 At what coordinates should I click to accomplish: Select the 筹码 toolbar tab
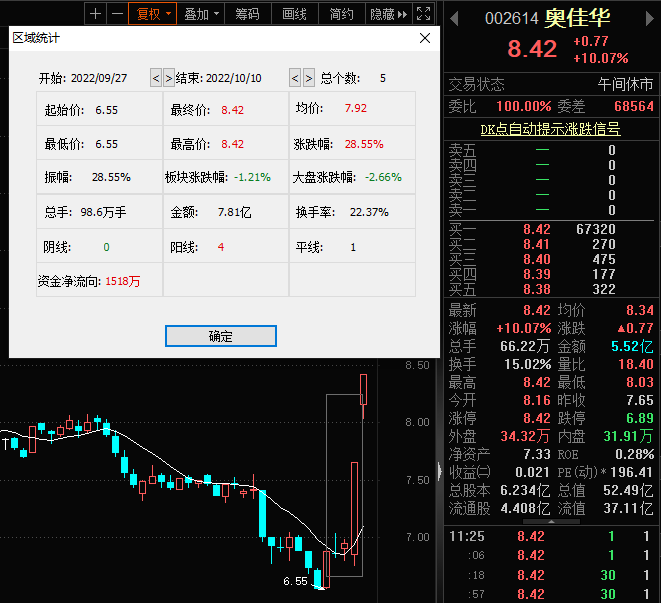[247, 13]
